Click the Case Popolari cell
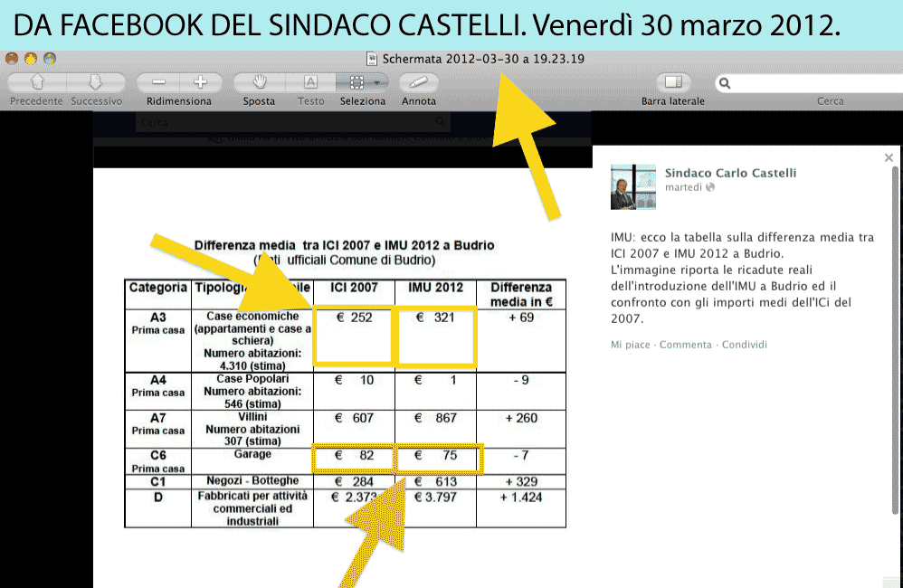Image resolution: width=903 pixels, height=588 pixels. coord(252,391)
